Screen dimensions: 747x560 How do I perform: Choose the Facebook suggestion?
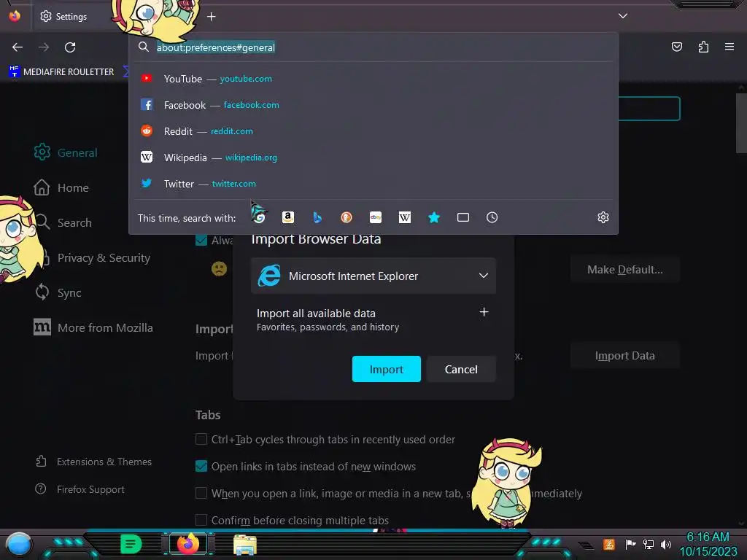(374, 105)
